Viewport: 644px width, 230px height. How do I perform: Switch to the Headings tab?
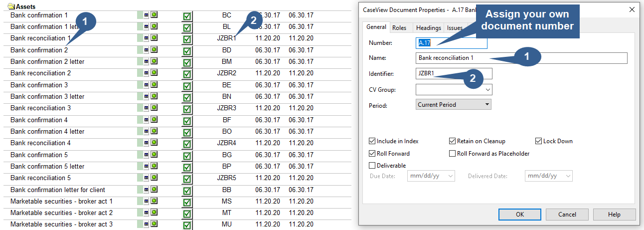coord(428,28)
